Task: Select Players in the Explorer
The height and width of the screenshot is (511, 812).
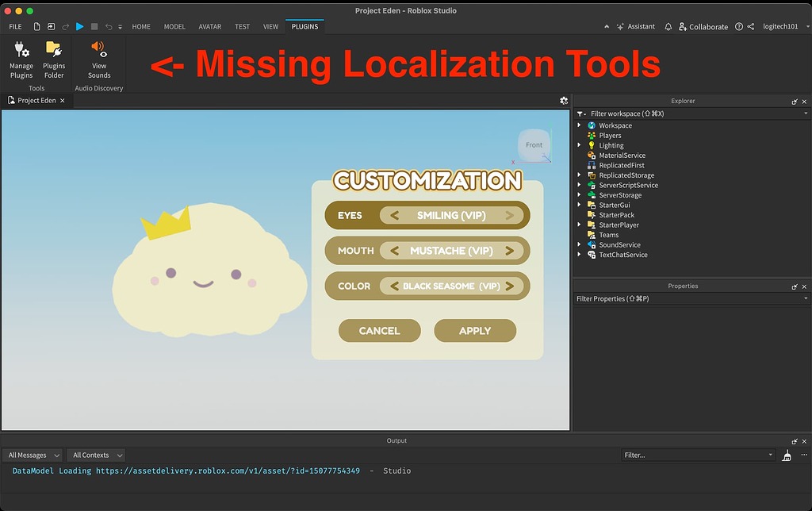Action: [x=610, y=135]
